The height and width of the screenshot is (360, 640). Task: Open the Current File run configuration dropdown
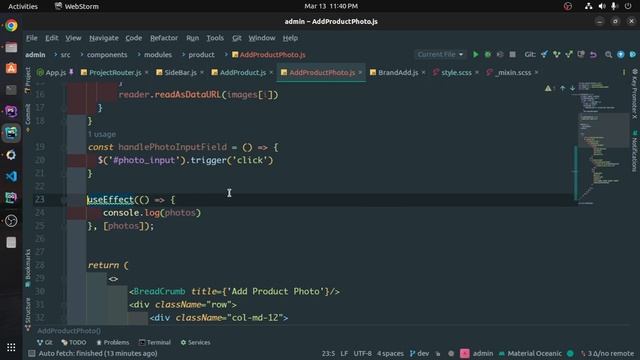tap(440, 54)
